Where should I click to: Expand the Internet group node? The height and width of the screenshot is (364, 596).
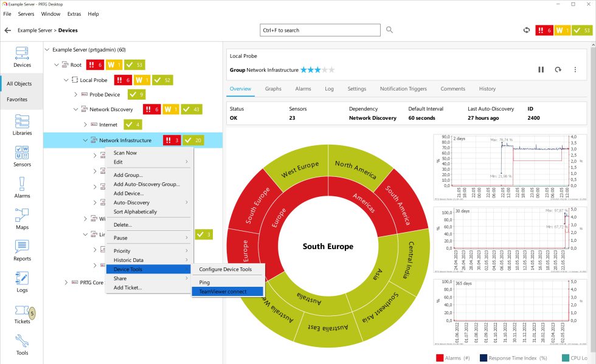coord(86,125)
